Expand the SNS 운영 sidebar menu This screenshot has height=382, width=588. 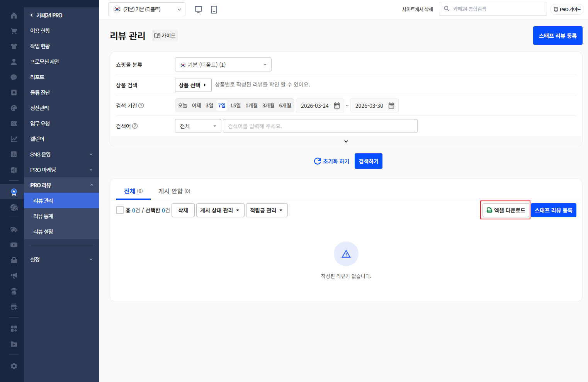coord(61,154)
